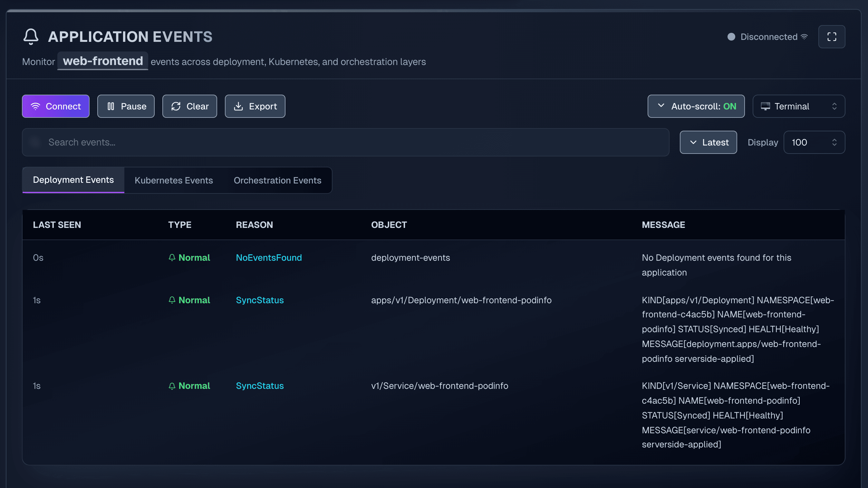Screen dimensions: 868x488
Task: Click the deployment-events object cell
Action: 410,258
